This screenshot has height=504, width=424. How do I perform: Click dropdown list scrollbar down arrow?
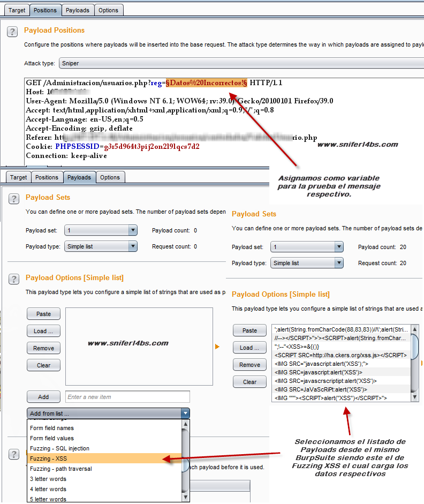tap(185, 497)
